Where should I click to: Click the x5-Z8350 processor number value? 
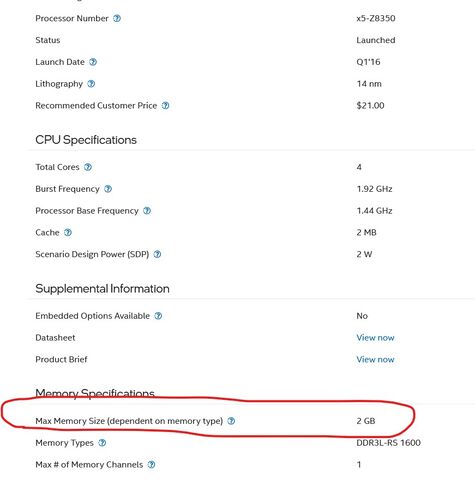[x=376, y=18]
